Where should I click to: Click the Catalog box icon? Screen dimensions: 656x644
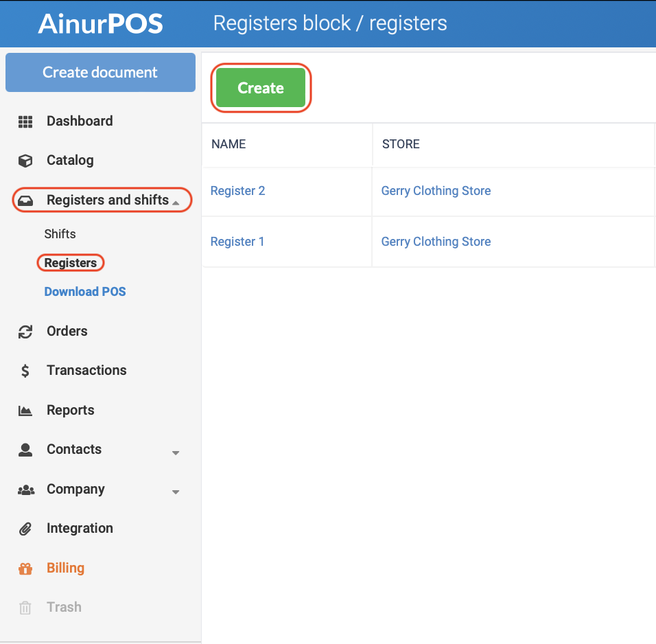(x=25, y=161)
